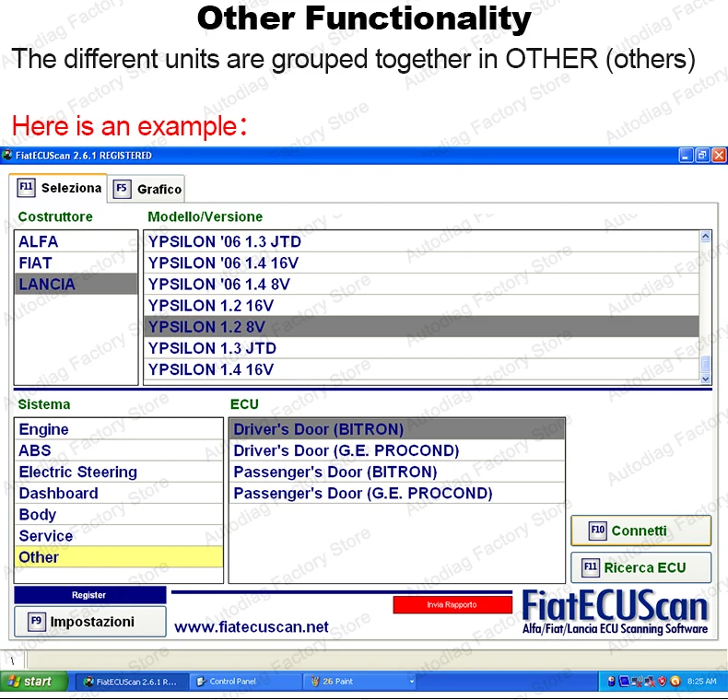Image resolution: width=728 pixels, height=700 pixels.
Task: Click the F5 icon on Grafico tab
Action: pyautogui.click(x=122, y=189)
